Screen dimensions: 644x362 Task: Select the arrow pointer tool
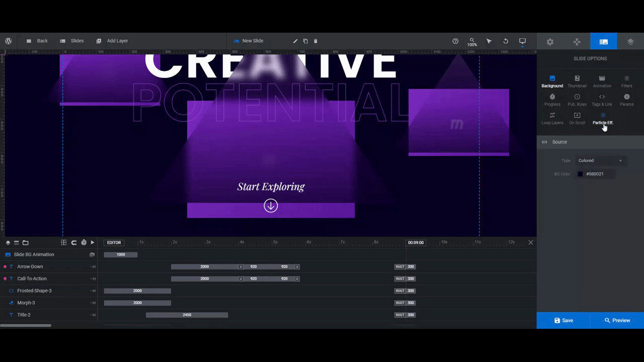point(489,41)
